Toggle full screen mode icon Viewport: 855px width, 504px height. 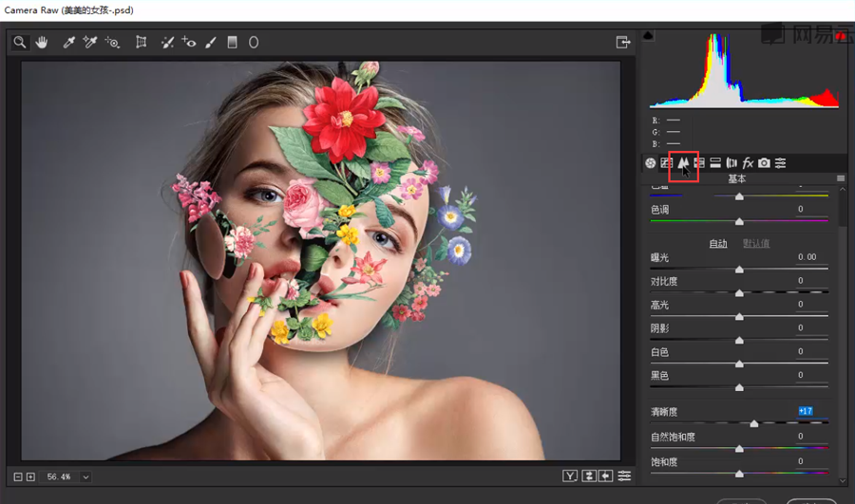pos(623,43)
